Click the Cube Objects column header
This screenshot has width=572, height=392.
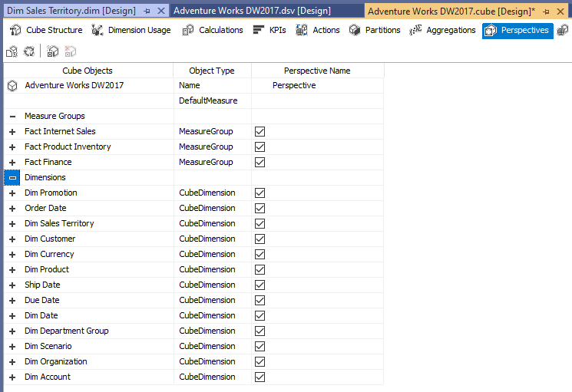88,71
